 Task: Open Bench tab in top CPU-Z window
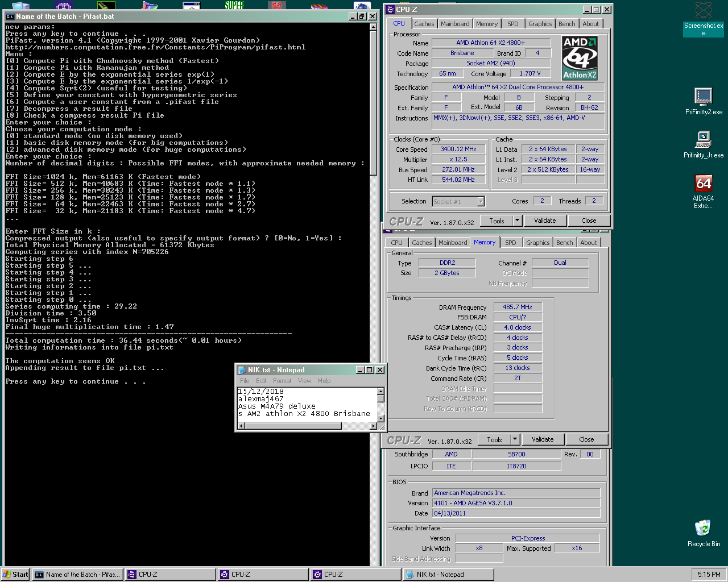566,24
